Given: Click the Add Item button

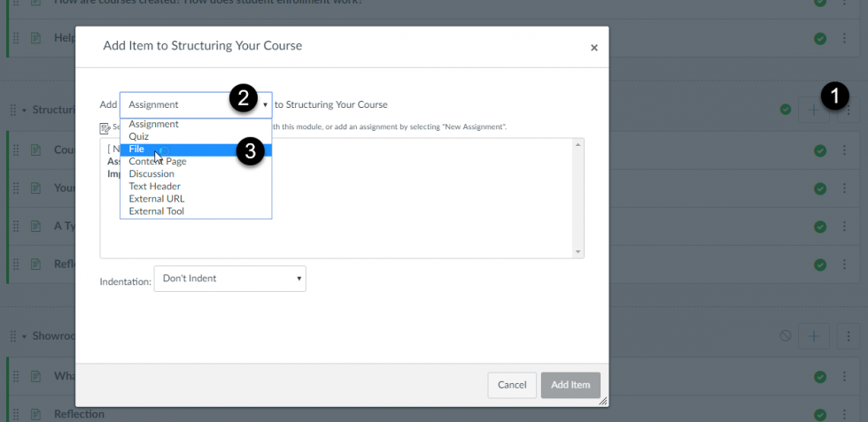Looking at the screenshot, I should coord(570,385).
